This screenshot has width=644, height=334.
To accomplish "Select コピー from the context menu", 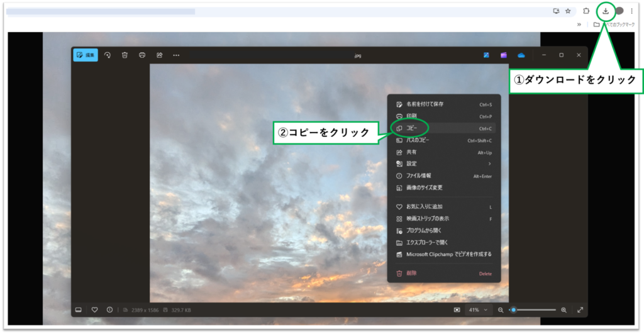I will tap(412, 128).
